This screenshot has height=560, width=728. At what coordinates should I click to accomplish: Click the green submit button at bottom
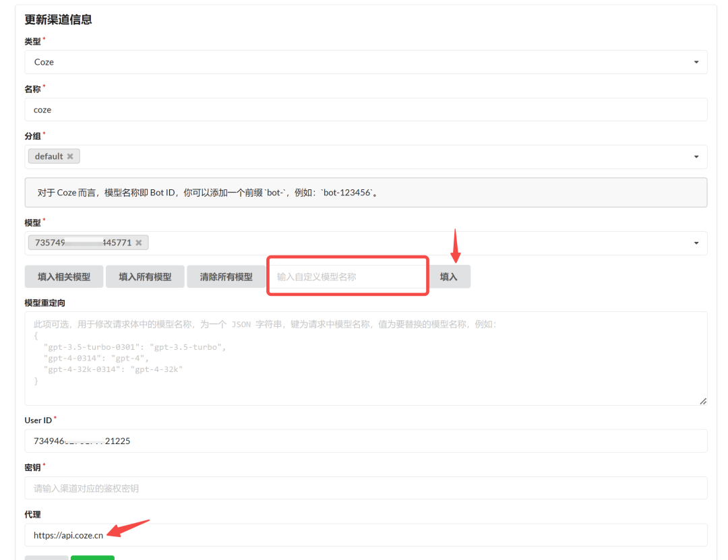click(x=93, y=558)
